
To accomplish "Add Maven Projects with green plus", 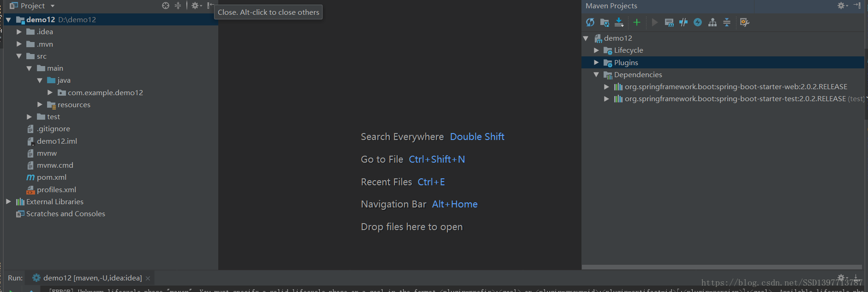I will (x=637, y=22).
